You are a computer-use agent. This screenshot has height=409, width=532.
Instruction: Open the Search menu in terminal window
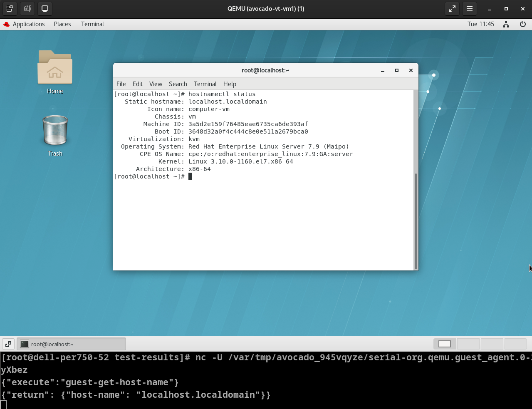(x=178, y=84)
